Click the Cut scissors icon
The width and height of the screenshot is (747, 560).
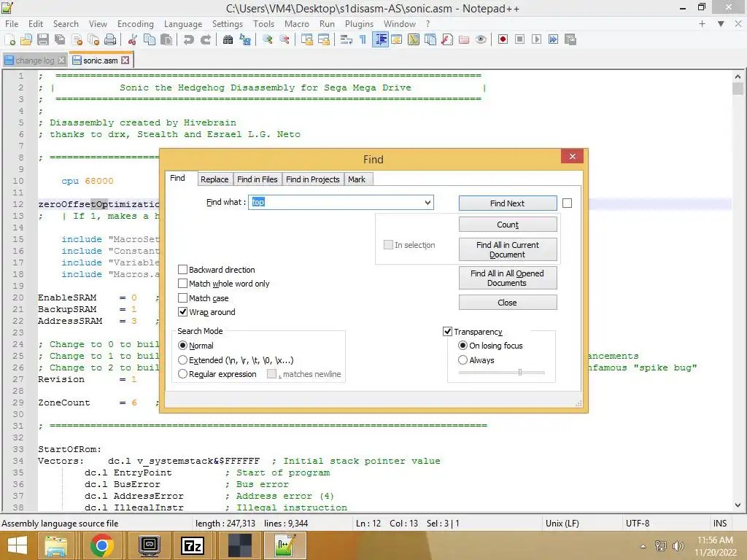pyautogui.click(x=133, y=39)
